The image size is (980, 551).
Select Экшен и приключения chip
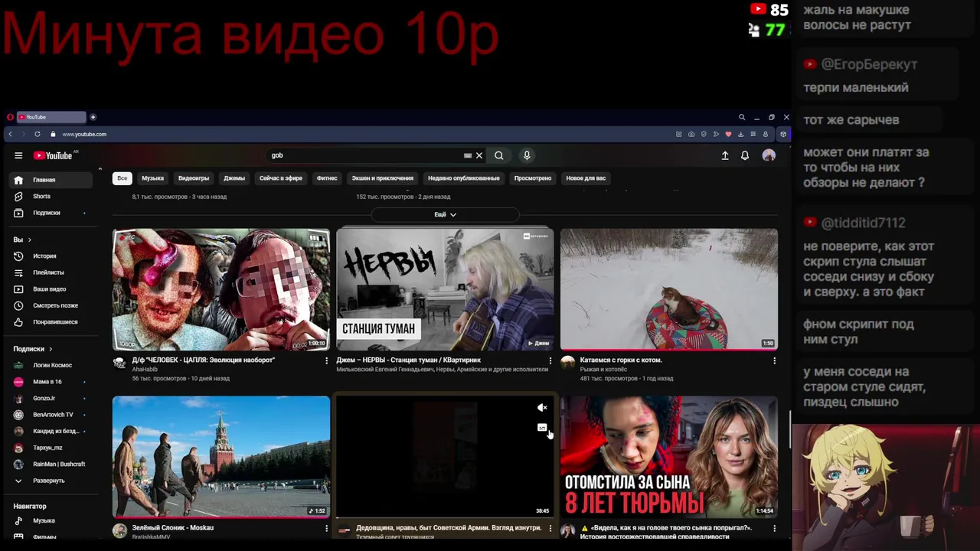point(383,178)
